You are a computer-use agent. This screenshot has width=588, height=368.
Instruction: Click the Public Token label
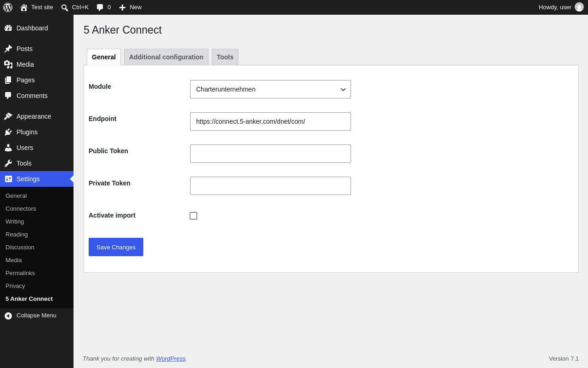coord(108,151)
